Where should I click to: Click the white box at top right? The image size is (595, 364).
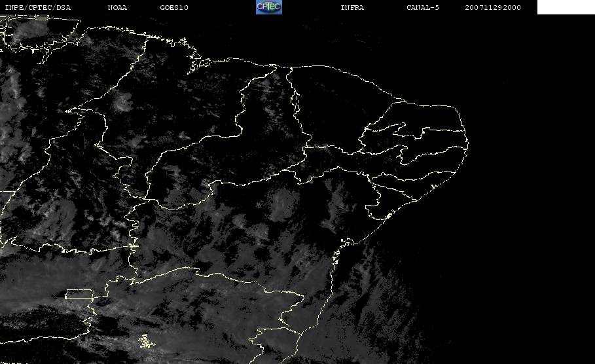(x=566, y=7)
